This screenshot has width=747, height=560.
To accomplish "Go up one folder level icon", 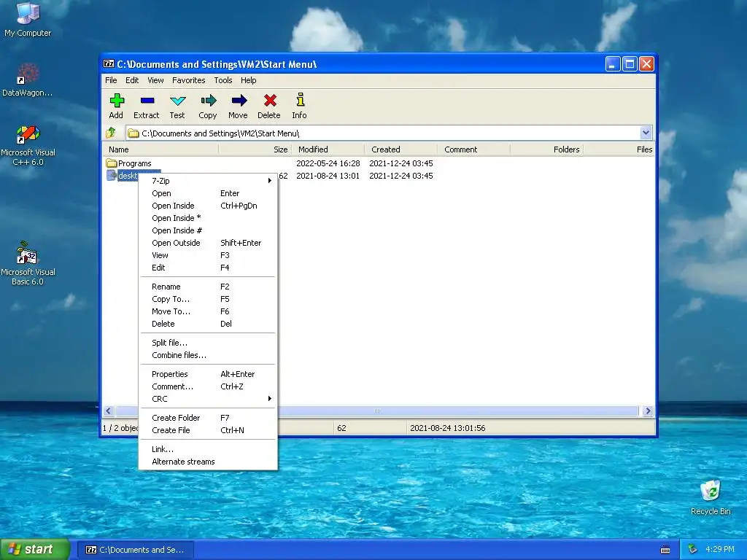I will tap(111, 133).
